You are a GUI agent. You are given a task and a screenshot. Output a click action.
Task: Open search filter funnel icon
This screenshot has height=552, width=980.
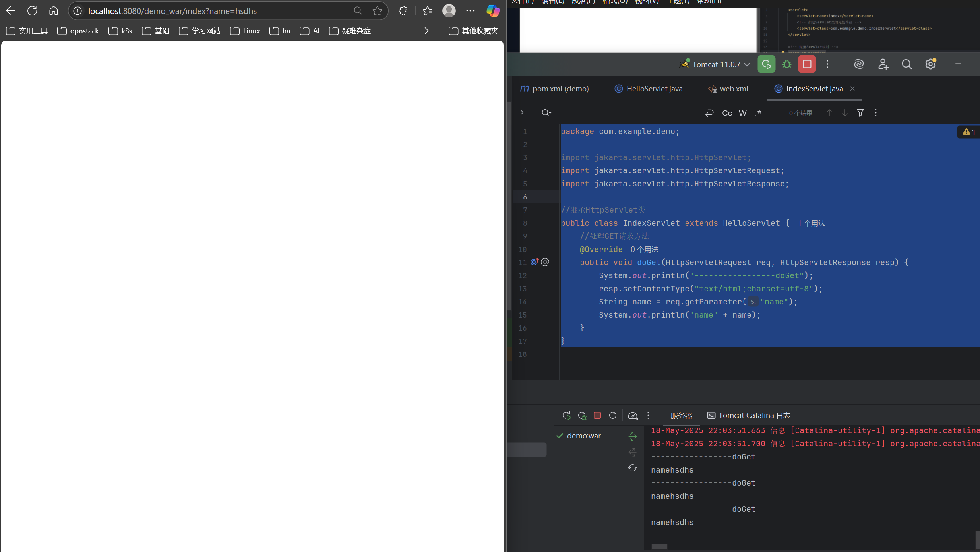point(860,113)
